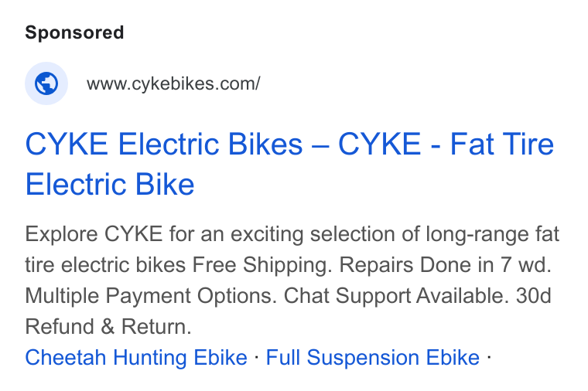The width and height of the screenshot is (588, 391).
Task: Click the dot separator between the sitelinks
Action: tap(257, 357)
